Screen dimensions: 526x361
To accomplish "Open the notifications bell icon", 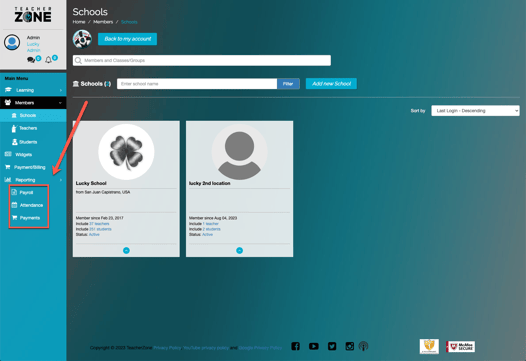I will click(48, 60).
